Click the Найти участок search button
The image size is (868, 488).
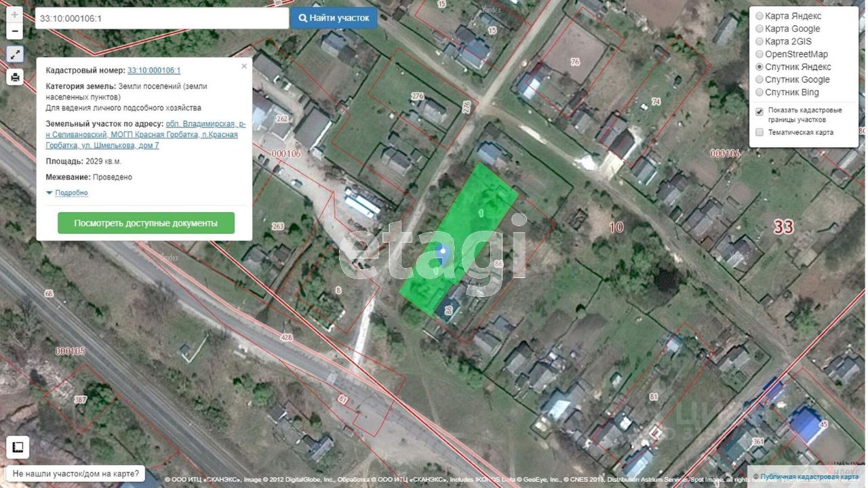(334, 18)
